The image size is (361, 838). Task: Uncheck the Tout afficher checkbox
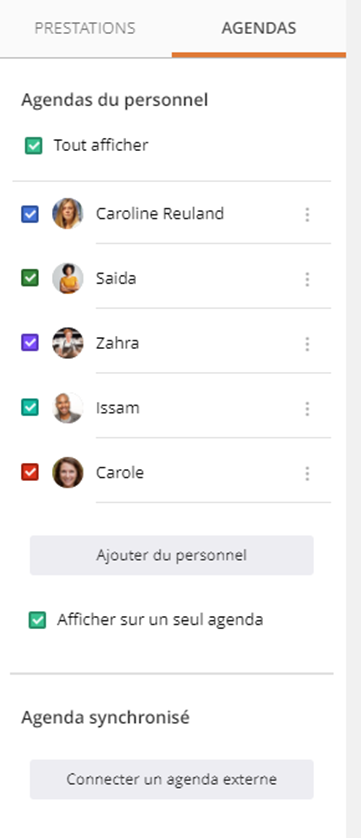point(34,146)
